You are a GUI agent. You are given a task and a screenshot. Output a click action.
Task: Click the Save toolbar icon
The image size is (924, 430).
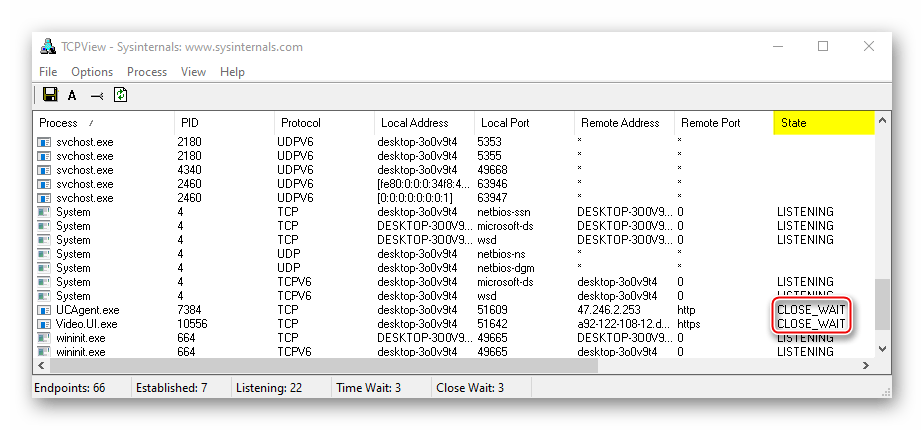[x=49, y=95]
